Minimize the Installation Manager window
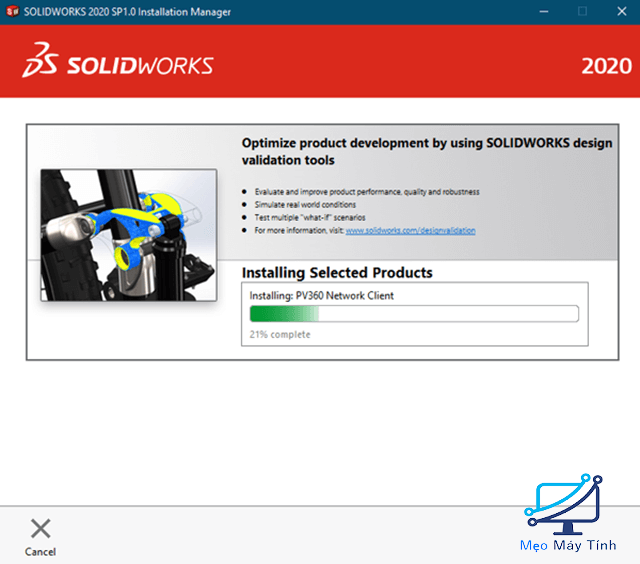 point(544,11)
